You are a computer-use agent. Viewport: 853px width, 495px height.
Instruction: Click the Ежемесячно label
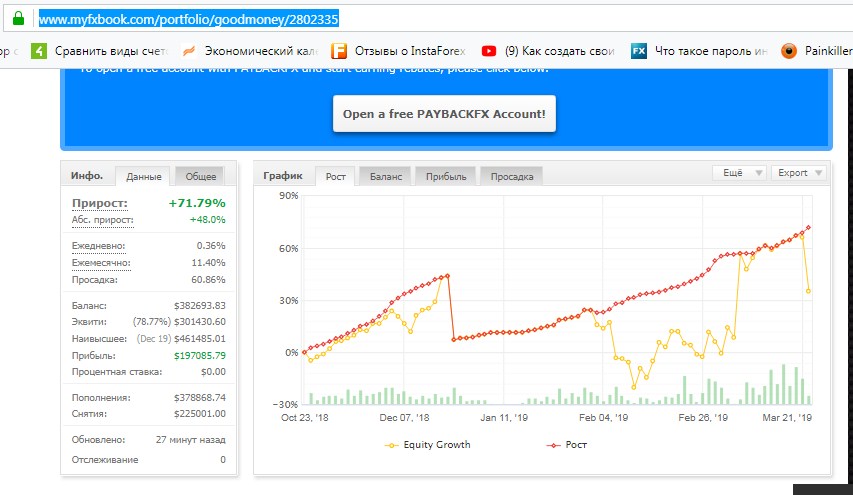pyautogui.click(x=101, y=263)
